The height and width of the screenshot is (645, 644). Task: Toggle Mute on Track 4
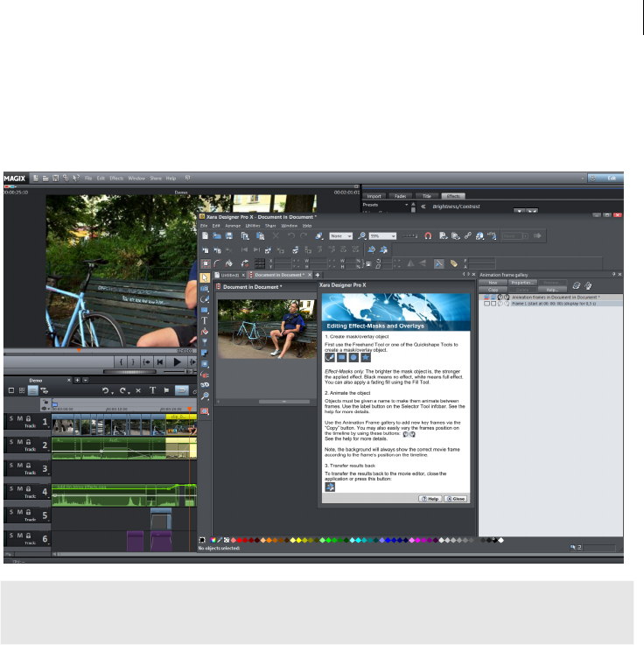[20, 488]
